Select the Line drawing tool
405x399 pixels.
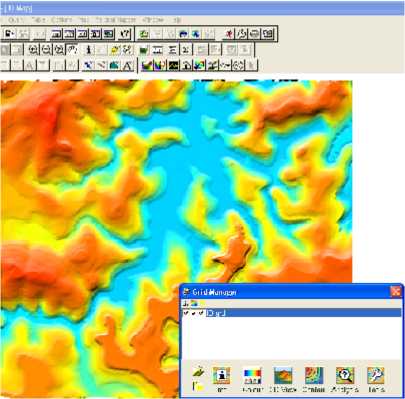pyautogui.click(x=101, y=65)
